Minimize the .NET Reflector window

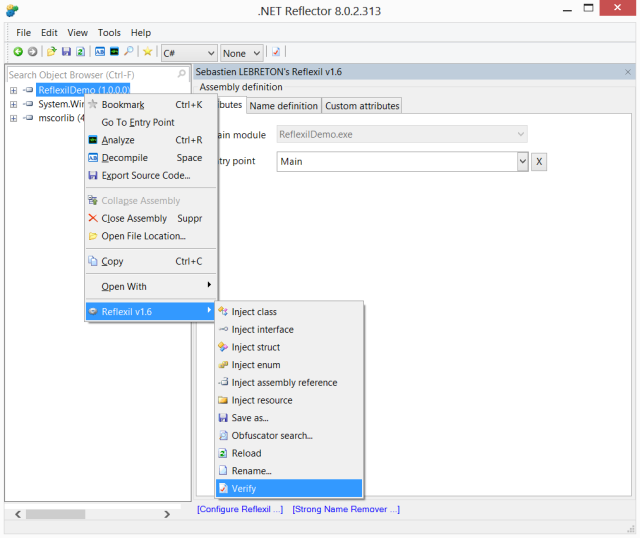(x=567, y=9)
